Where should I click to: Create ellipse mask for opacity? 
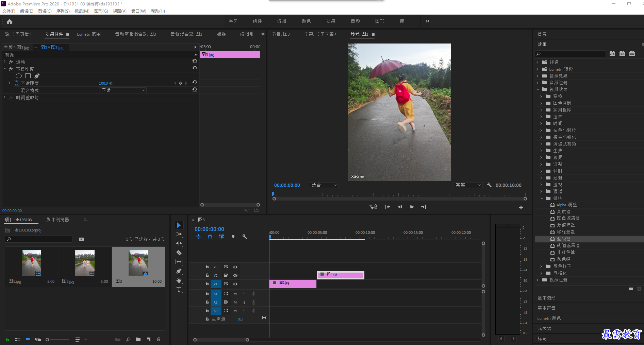click(x=19, y=76)
